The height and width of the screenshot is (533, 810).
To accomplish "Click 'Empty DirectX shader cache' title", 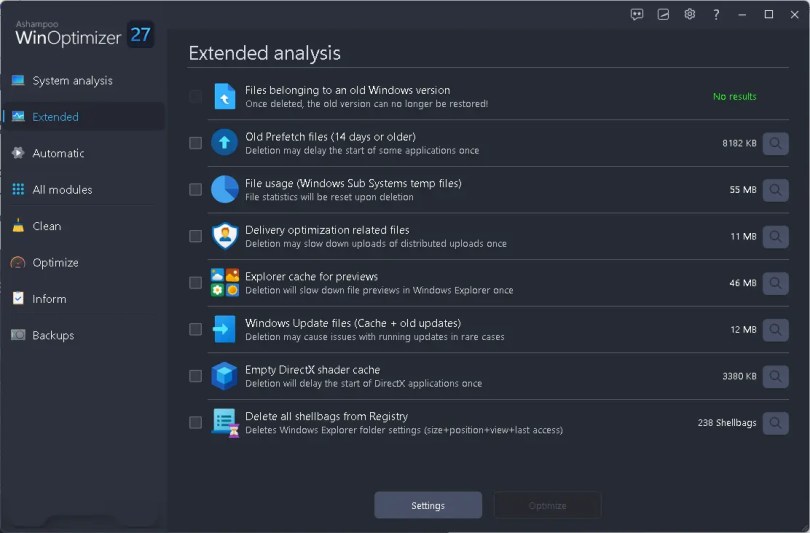I will click(313, 369).
